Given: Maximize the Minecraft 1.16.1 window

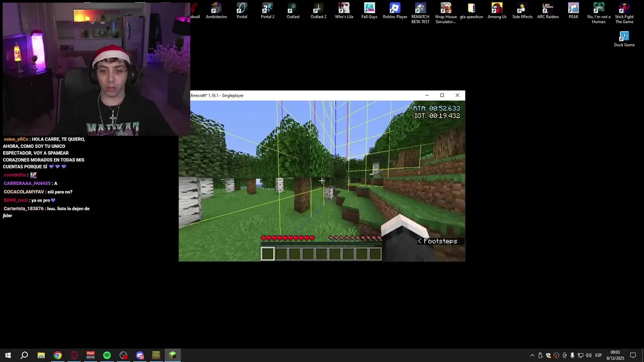Looking at the screenshot, I should 442,96.
